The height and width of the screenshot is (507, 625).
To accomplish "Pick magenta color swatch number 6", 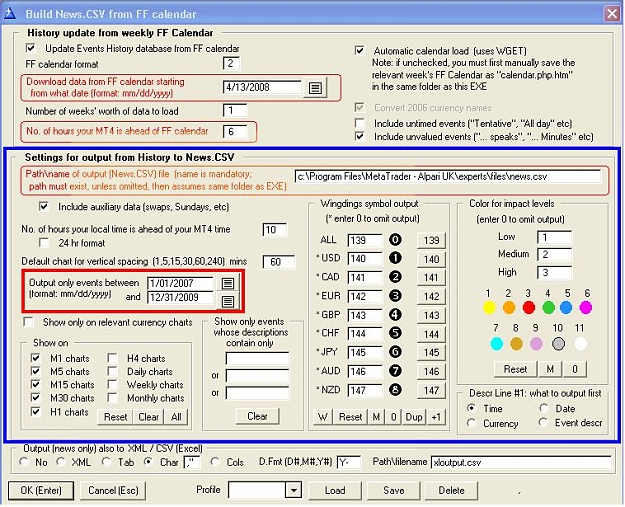I will [586, 308].
